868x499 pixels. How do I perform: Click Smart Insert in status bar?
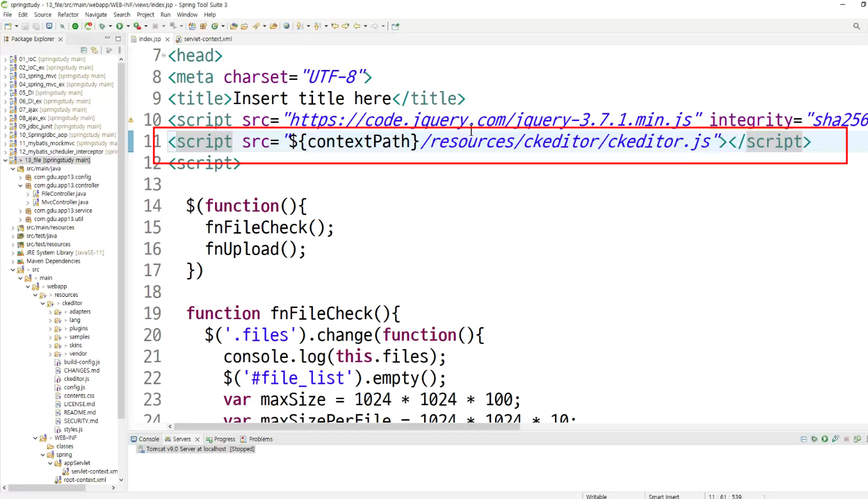tap(664, 496)
